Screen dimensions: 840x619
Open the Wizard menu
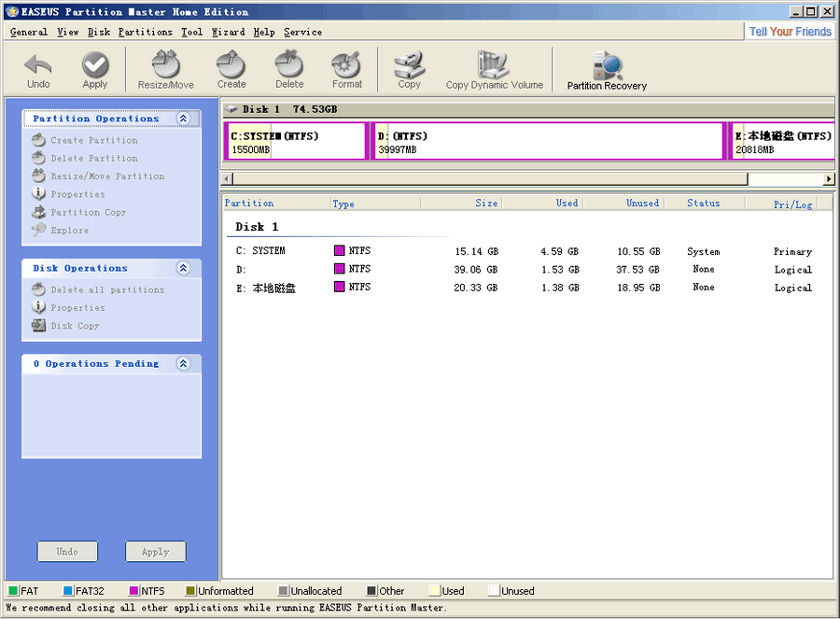[228, 32]
